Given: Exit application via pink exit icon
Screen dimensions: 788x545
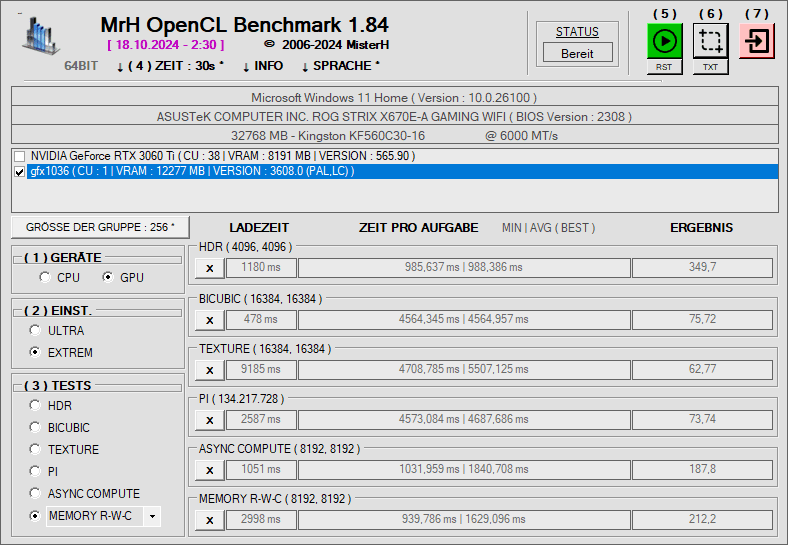Looking at the screenshot, I should pos(757,41).
